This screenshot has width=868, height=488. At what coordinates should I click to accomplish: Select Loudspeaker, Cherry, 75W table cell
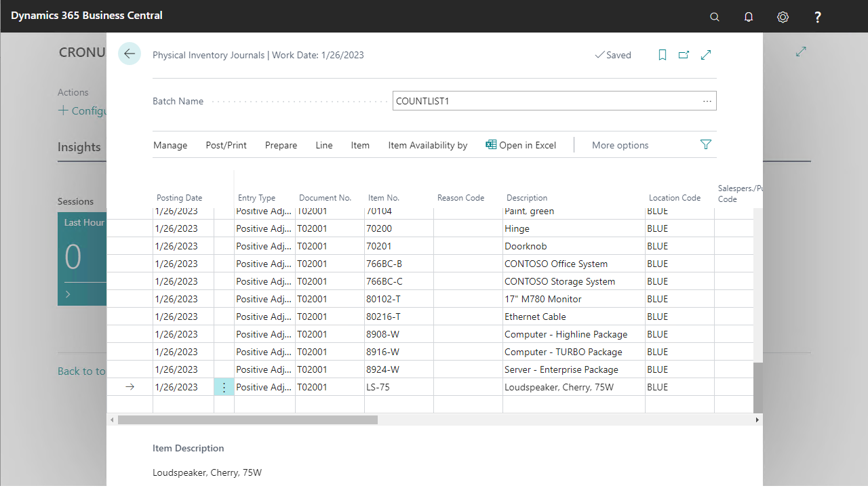pos(574,387)
